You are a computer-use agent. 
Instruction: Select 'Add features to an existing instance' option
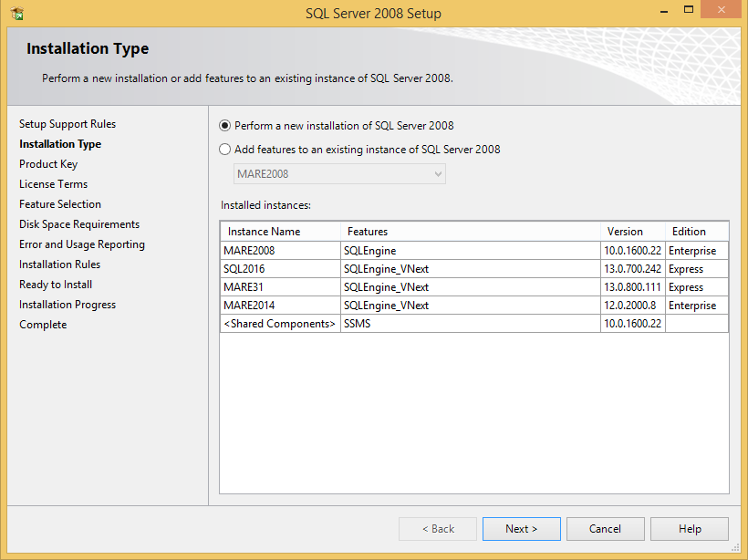coord(225,150)
